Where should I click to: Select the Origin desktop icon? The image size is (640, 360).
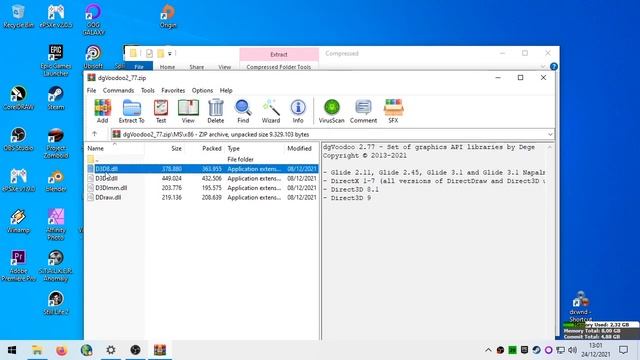click(168, 16)
